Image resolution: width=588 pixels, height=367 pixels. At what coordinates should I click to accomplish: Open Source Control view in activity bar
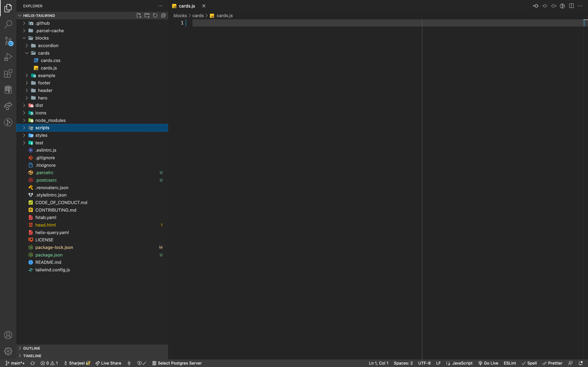point(8,41)
